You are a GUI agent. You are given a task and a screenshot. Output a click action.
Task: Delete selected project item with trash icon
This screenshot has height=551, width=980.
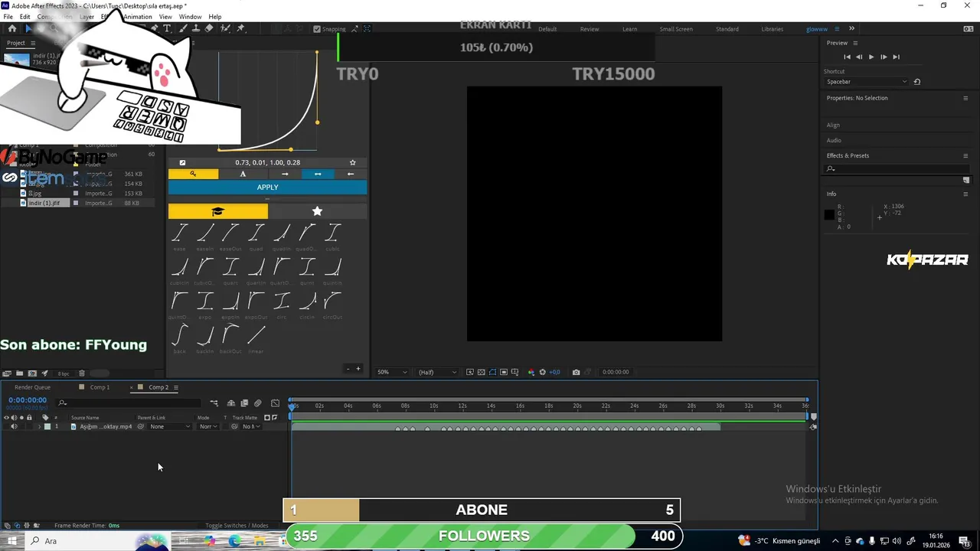tap(82, 373)
